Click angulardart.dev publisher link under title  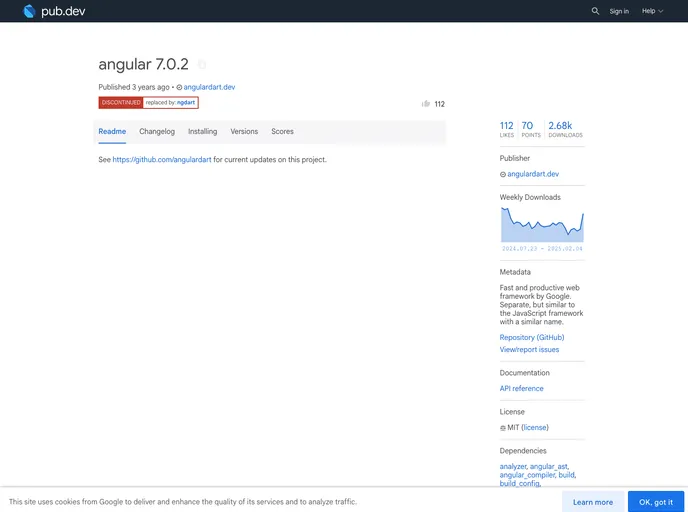(209, 87)
